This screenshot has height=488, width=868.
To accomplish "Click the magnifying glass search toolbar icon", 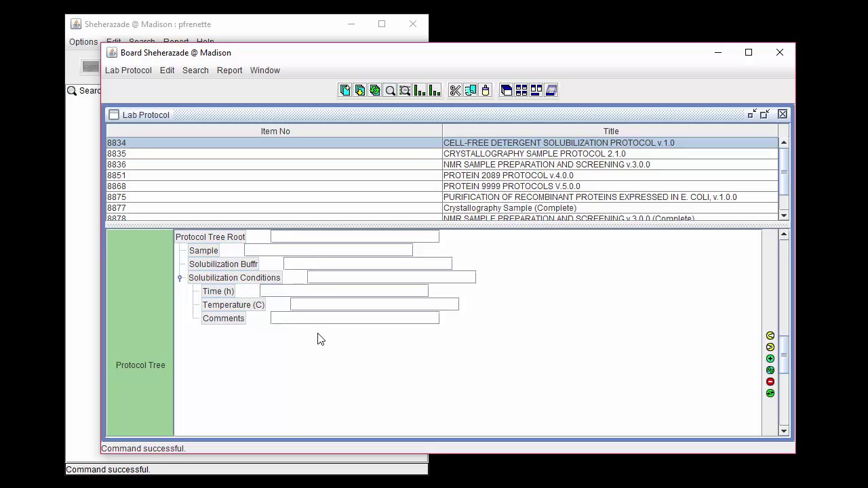I will point(390,90).
